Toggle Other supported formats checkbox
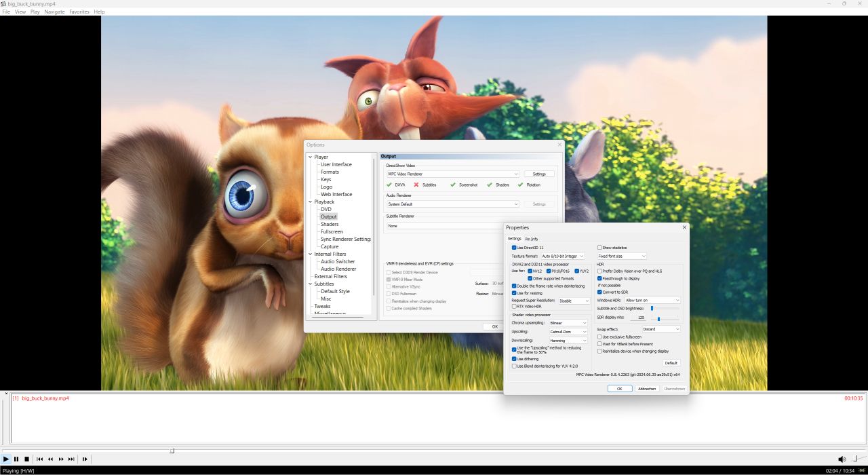The width and height of the screenshot is (868, 475). click(x=530, y=278)
